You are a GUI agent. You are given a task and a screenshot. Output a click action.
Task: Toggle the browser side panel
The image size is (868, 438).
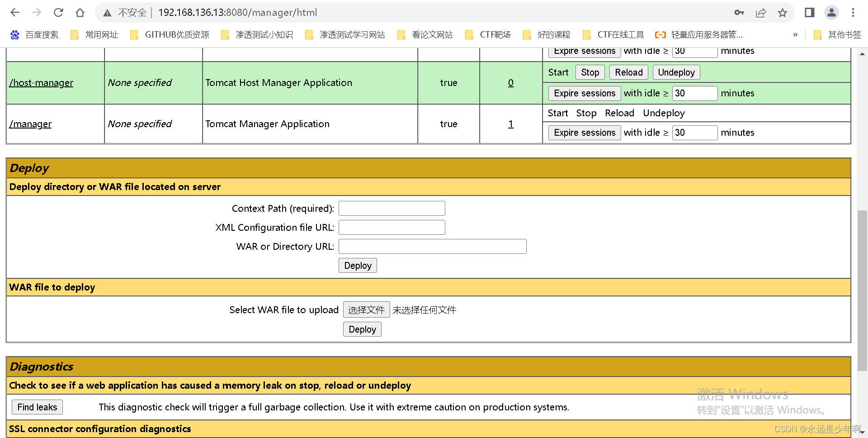pyautogui.click(x=810, y=13)
